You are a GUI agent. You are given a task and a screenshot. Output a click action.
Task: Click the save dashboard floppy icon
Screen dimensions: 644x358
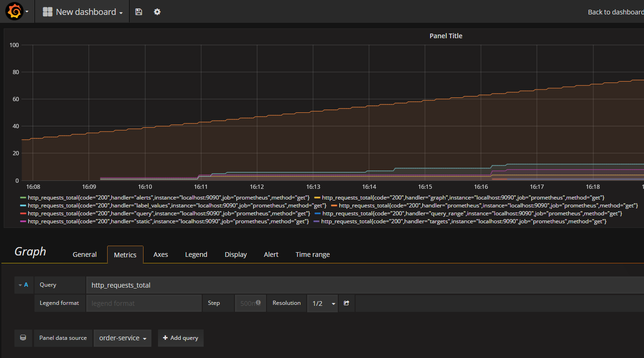138,12
